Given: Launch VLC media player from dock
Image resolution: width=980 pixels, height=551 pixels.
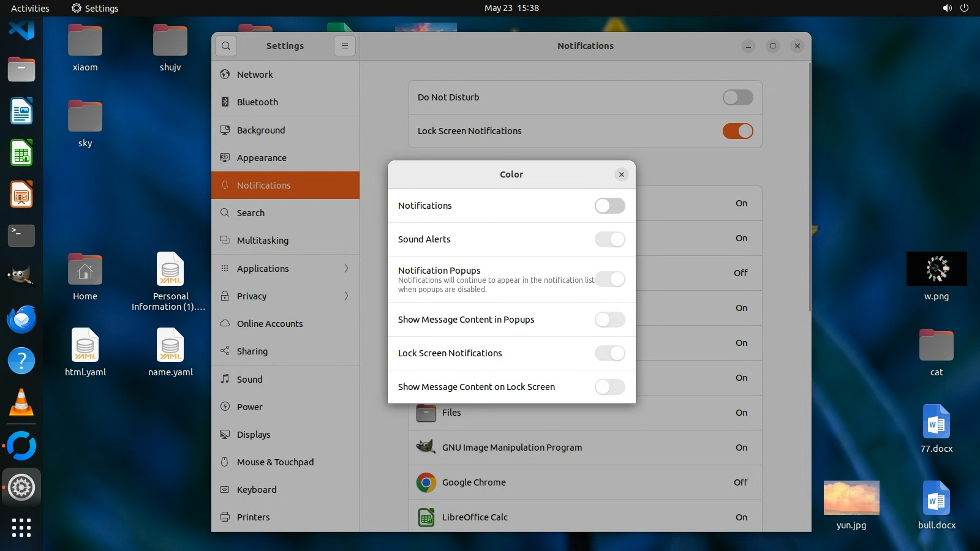Looking at the screenshot, I should [x=21, y=402].
